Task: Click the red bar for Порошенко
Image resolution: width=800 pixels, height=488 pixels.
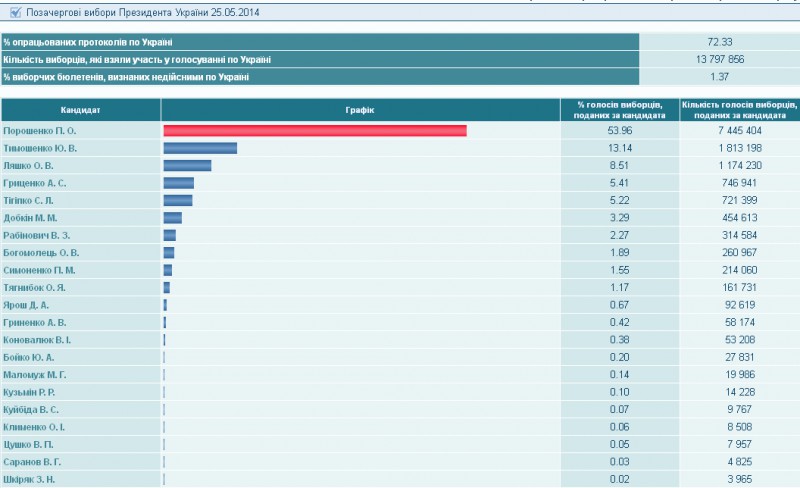Action: click(315, 131)
